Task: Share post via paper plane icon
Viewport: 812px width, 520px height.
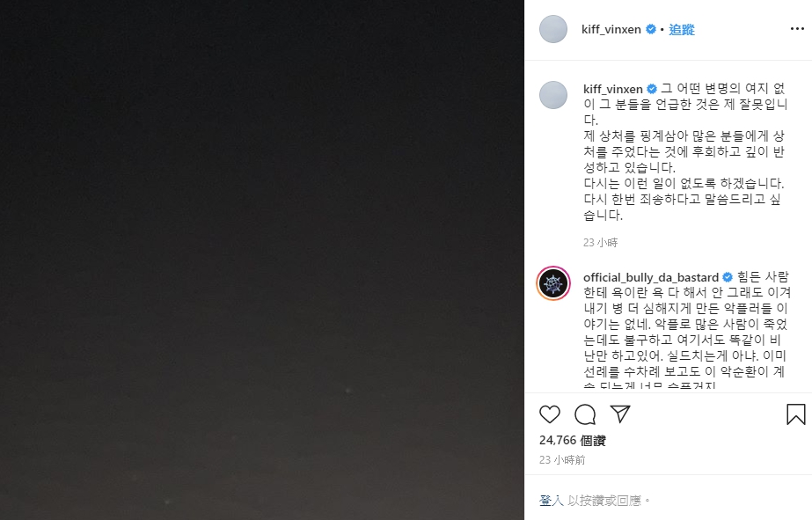Action: [620, 414]
